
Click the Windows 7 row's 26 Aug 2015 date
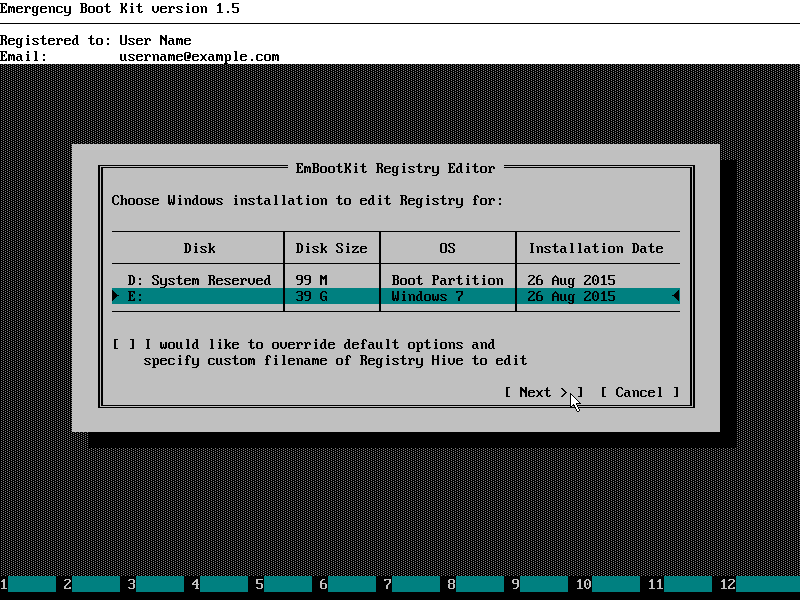click(571, 296)
